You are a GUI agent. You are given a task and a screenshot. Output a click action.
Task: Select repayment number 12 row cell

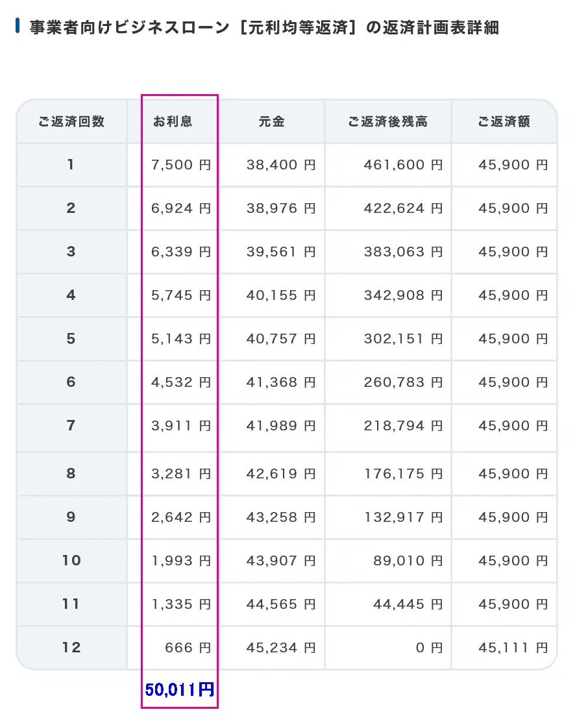pyautogui.click(x=71, y=648)
